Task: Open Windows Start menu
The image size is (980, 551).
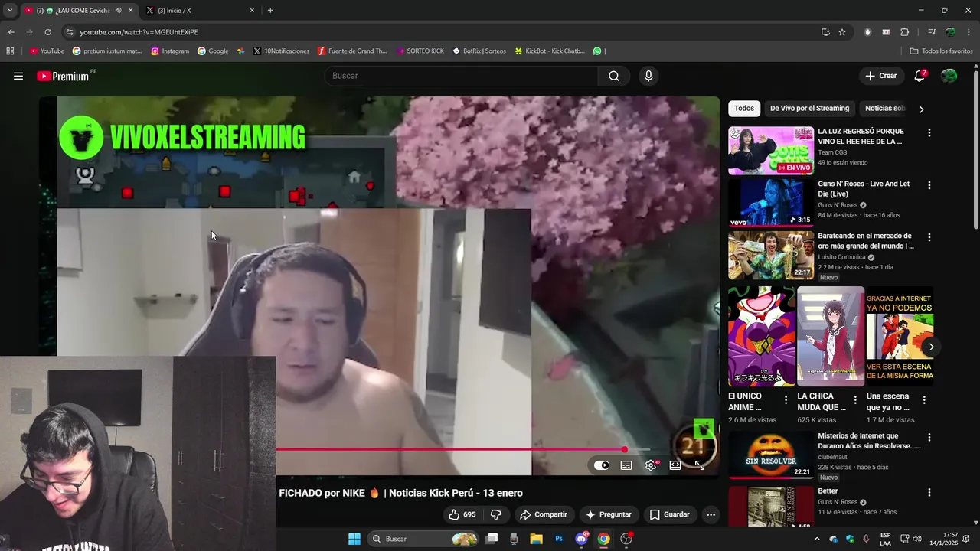Action: pyautogui.click(x=354, y=539)
